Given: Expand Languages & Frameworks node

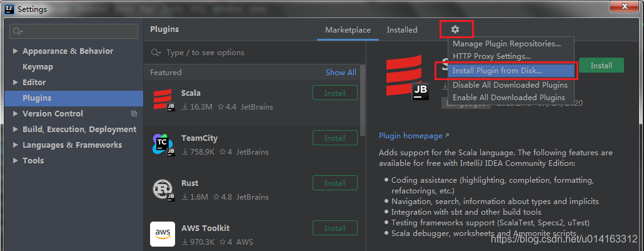Looking at the screenshot, I should click(x=16, y=145).
